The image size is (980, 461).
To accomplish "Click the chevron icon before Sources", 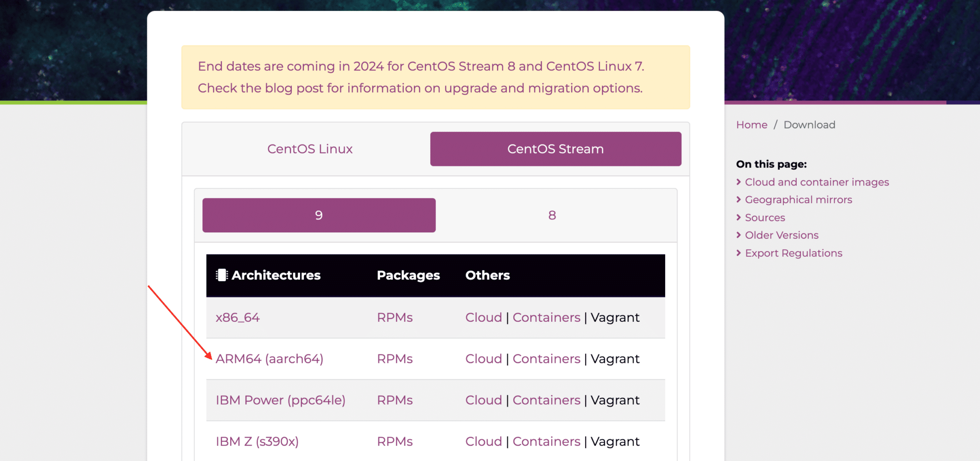I will pos(738,217).
